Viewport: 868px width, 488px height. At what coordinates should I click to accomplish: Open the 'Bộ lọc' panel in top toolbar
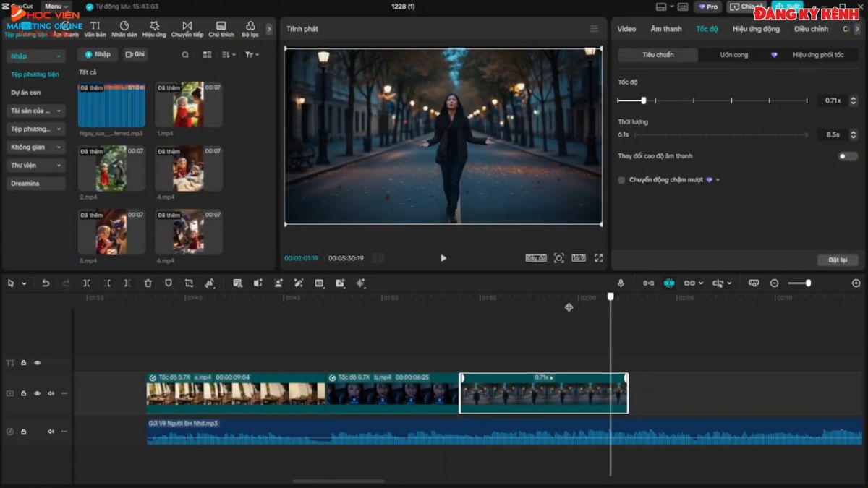[x=250, y=29]
